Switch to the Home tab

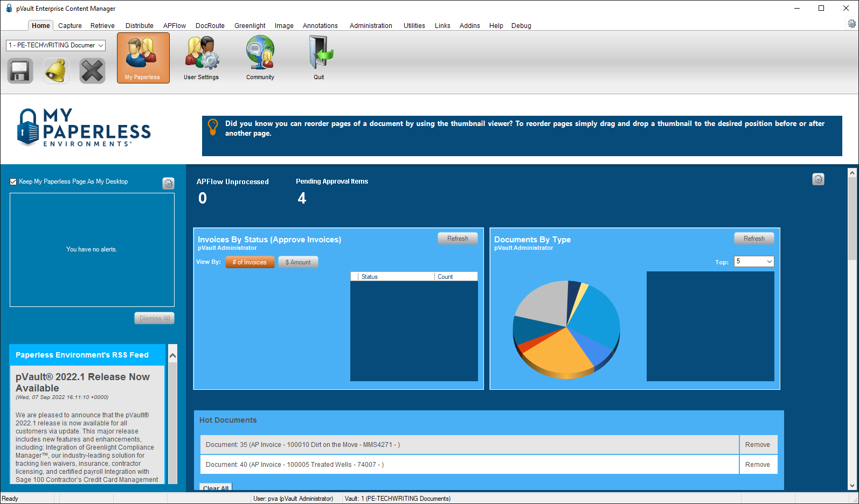[x=40, y=25]
